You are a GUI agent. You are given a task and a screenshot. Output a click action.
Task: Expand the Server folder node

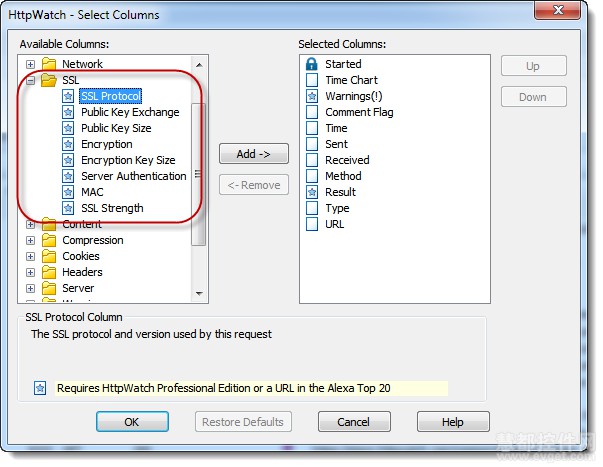click(x=30, y=289)
